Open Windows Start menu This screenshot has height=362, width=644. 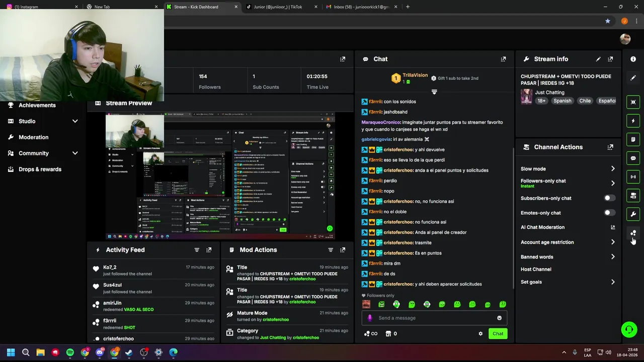[x=11, y=352]
